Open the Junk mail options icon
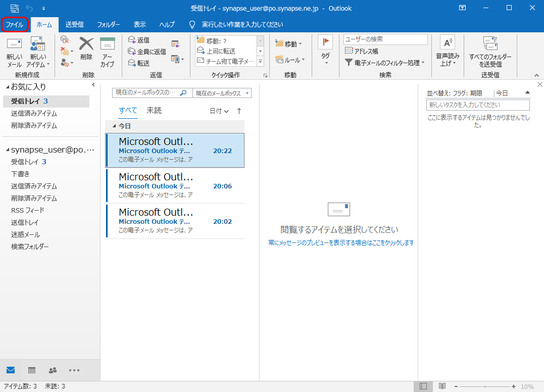The width and height of the screenshot is (544, 392). click(67, 63)
